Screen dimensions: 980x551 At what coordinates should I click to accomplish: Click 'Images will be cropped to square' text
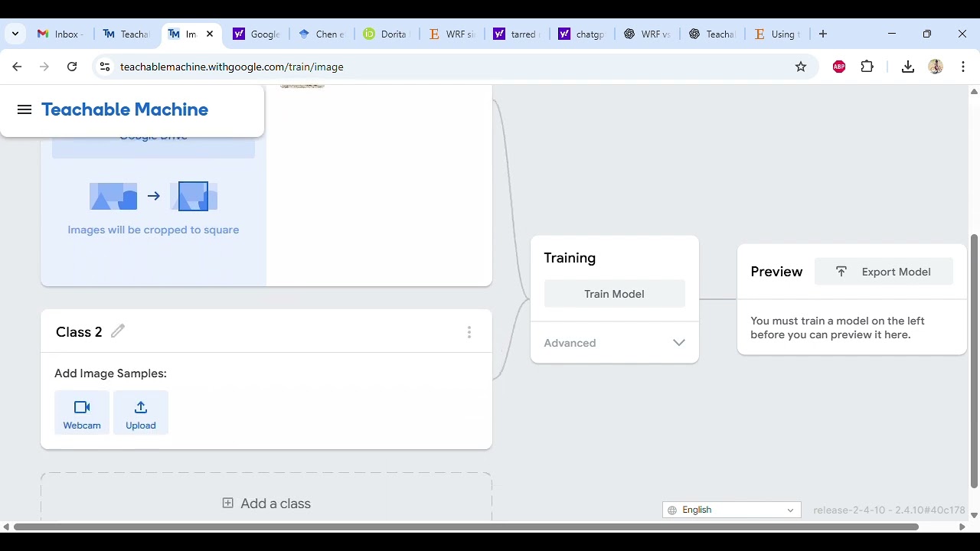(x=153, y=230)
